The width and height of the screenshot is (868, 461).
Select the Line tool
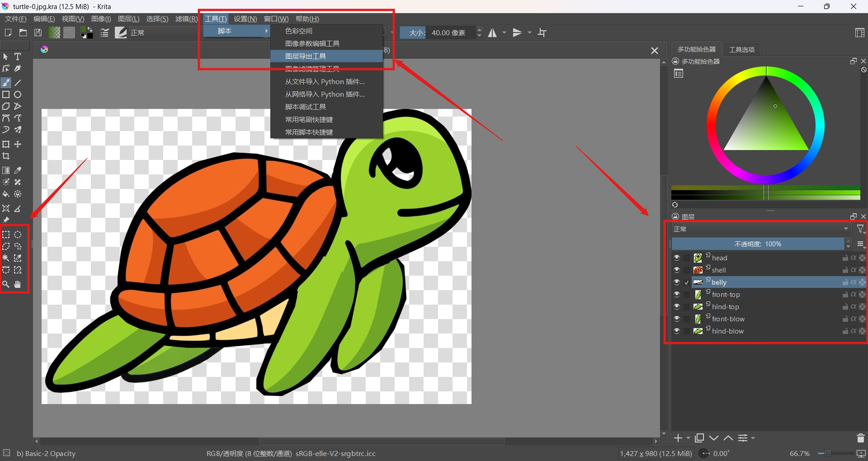point(18,83)
